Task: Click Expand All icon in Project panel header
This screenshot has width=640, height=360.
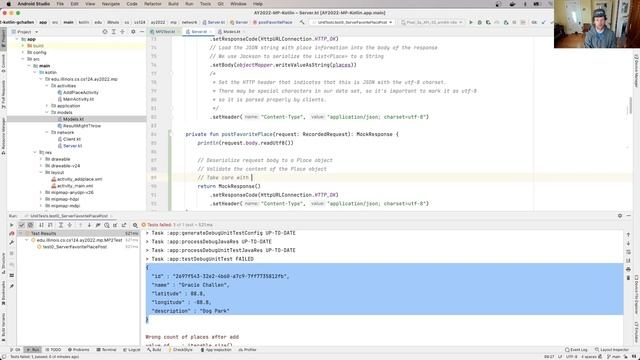Action: point(113,32)
